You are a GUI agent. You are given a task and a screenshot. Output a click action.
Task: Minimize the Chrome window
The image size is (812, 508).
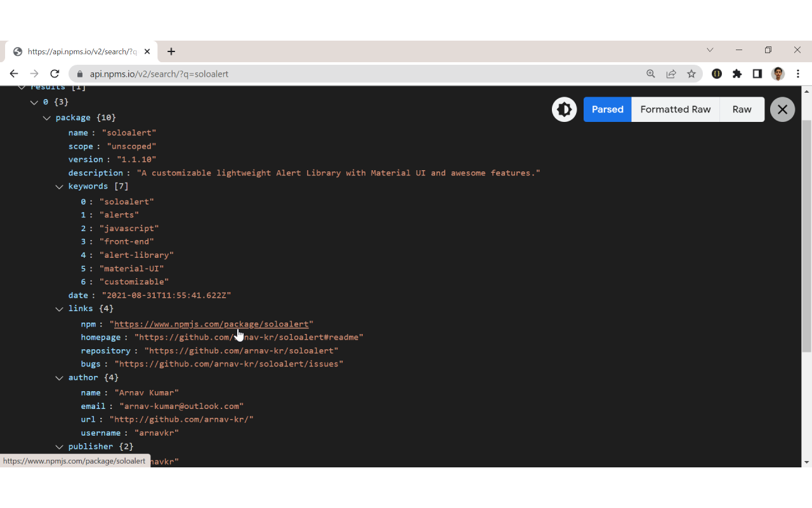click(x=739, y=50)
